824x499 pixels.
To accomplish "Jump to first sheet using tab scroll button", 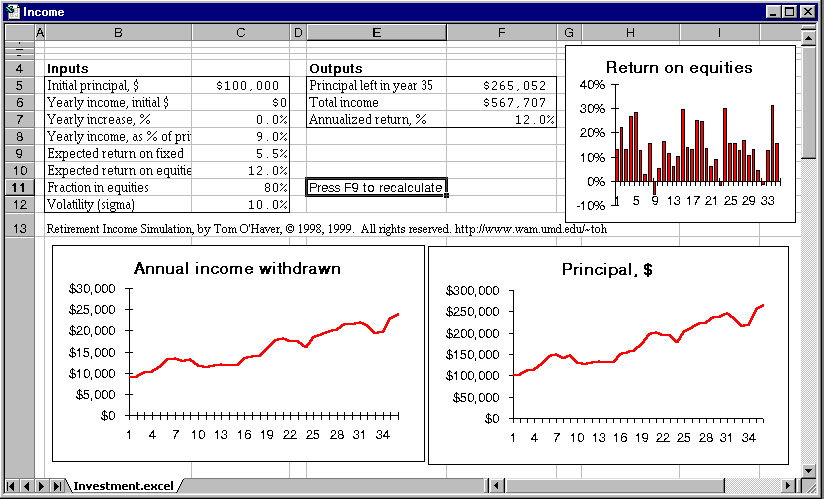I will [11, 486].
